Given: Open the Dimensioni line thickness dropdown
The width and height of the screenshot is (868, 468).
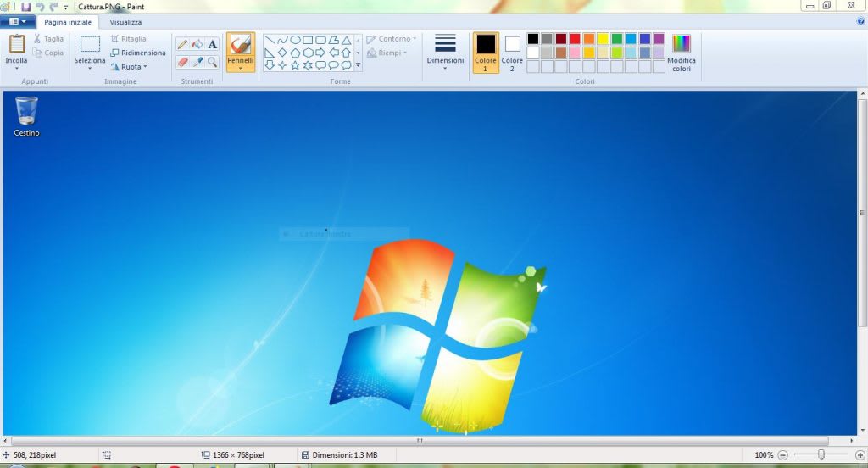Looking at the screenshot, I should coord(445,52).
